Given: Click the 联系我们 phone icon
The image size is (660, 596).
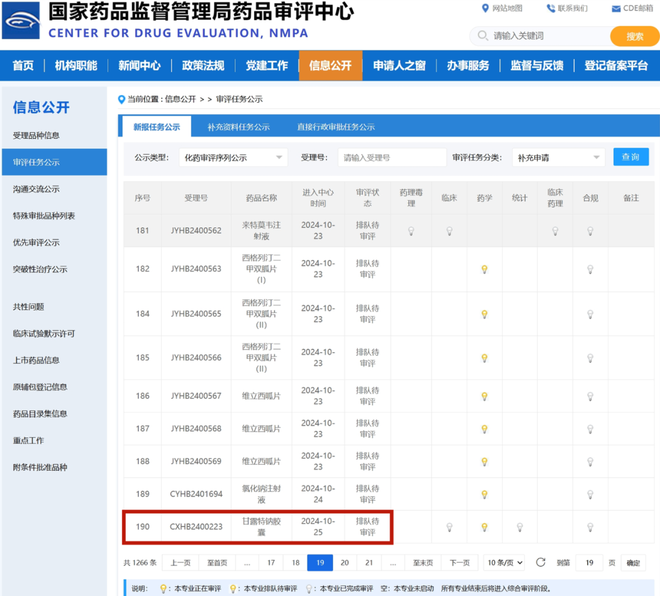Looking at the screenshot, I should [x=549, y=8].
